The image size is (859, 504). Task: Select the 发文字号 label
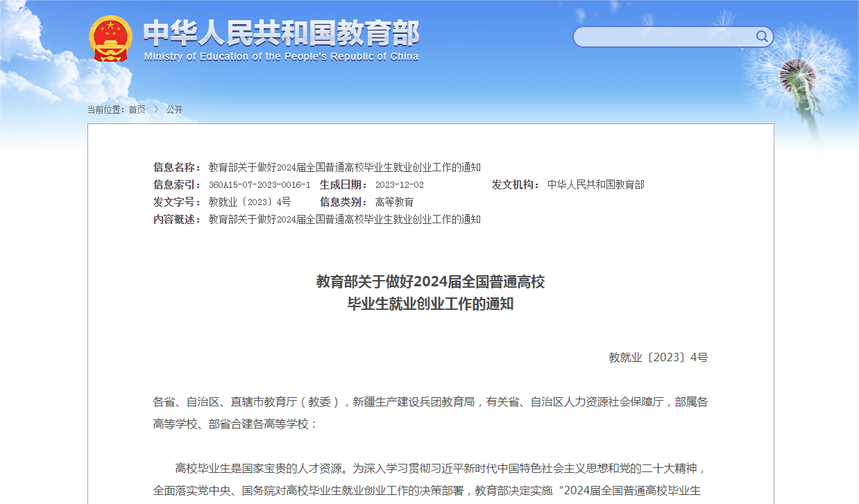pos(177,202)
